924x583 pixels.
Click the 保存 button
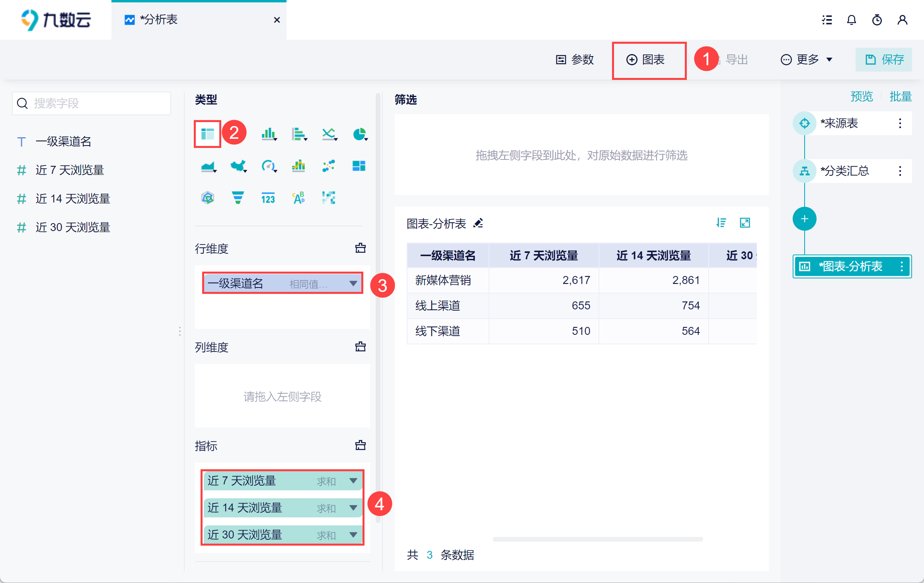[x=884, y=60]
